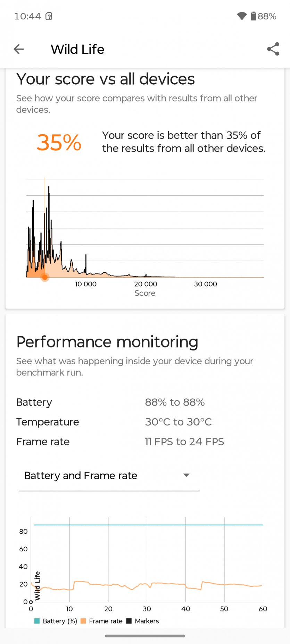This screenshot has height=644, width=290.
Task: Tap the notification icon beside the clock
Action: [49, 16]
